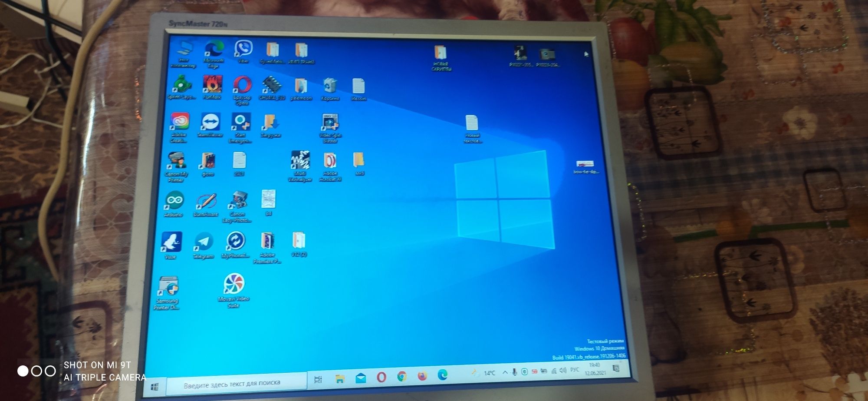Image resolution: width=868 pixels, height=401 pixels.
Task: Launch Opera from the taskbar
Action: 381,378
